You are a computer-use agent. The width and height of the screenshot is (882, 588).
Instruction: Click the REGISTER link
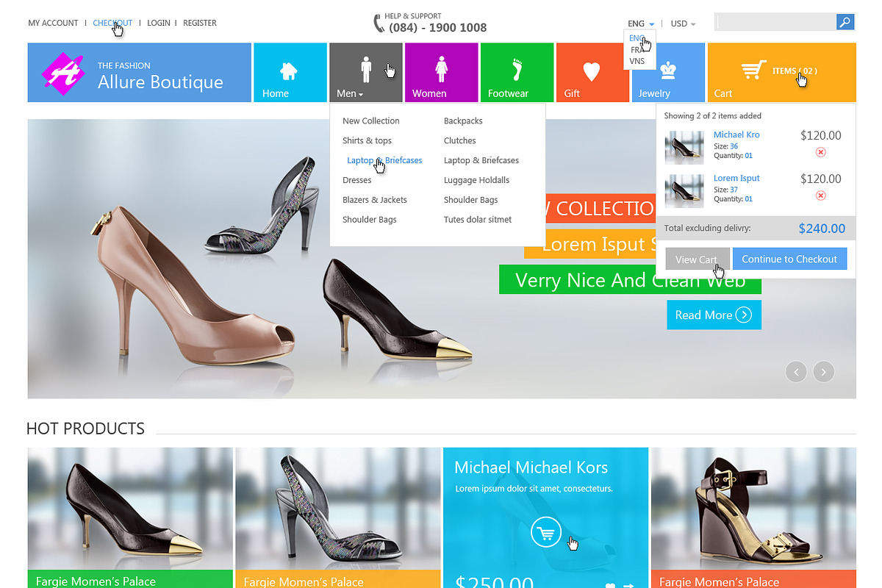point(200,23)
